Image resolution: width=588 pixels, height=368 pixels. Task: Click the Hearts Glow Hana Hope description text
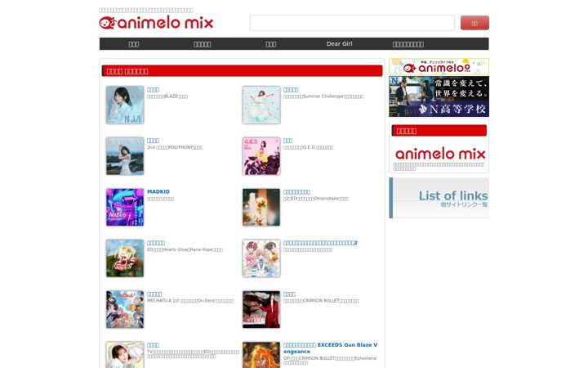pos(185,249)
